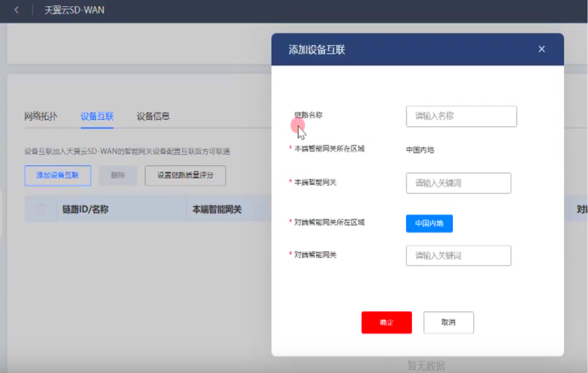Click the 链路名称 input field
This screenshot has width=588, height=373.
[x=461, y=116]
